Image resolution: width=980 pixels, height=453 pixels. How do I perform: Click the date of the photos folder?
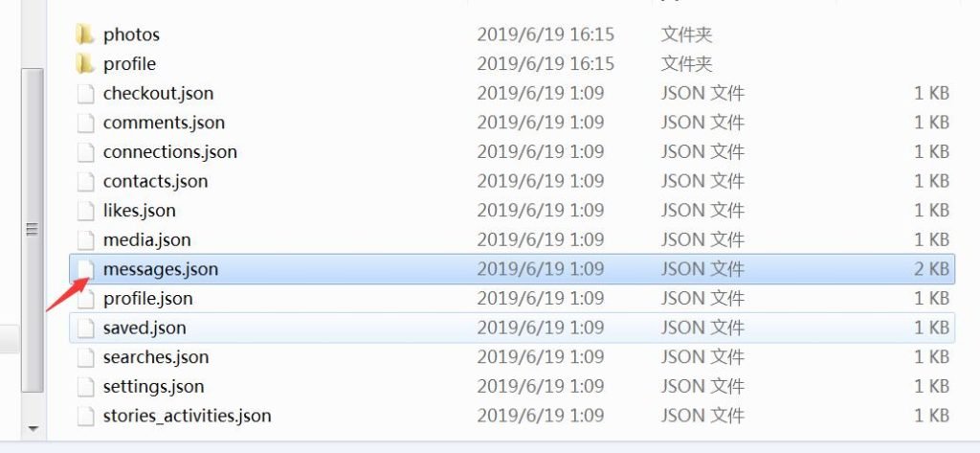[546, 34]
